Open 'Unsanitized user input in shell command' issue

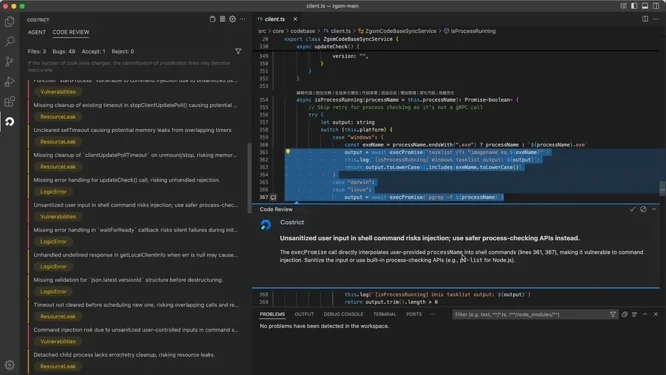click(136, 205)
